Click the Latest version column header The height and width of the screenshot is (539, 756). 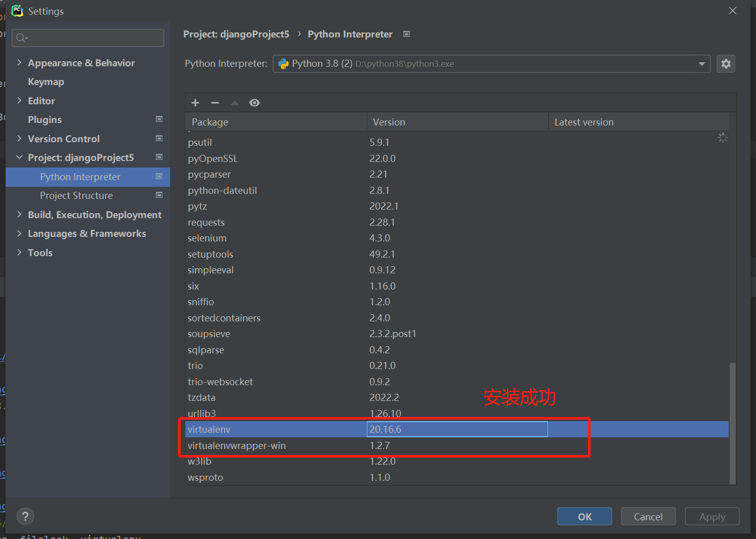pos(639,122)
